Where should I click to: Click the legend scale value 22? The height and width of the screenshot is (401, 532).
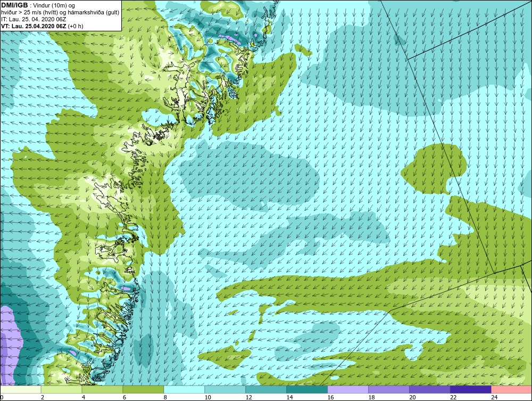click(x=453, y=398)
